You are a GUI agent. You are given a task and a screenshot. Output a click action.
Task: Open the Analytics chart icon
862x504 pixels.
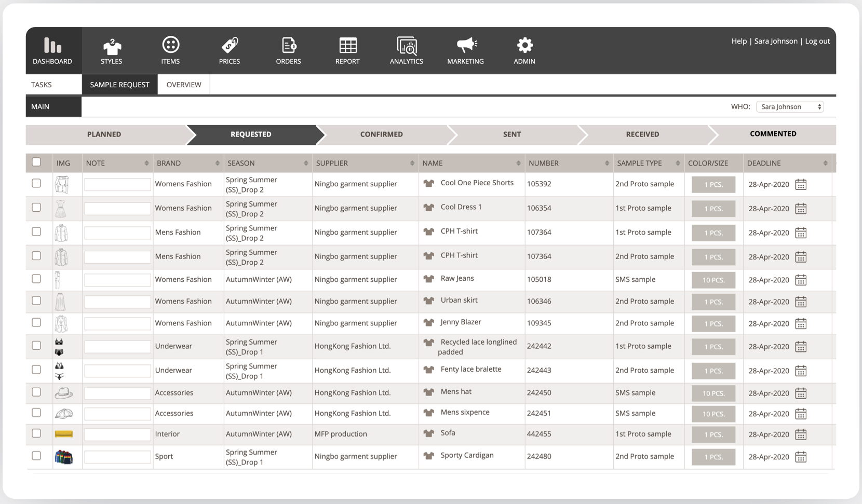[407, 46]
